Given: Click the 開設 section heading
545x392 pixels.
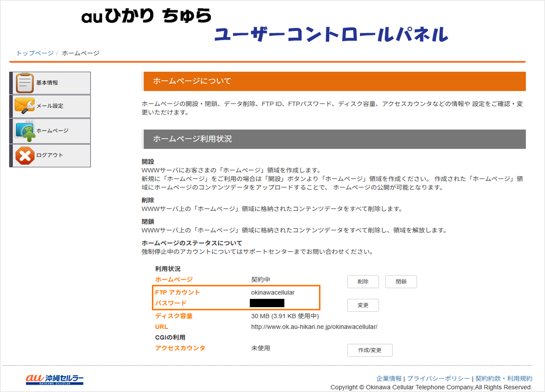Looking at the screenshot, I should [x=148, y=162].
